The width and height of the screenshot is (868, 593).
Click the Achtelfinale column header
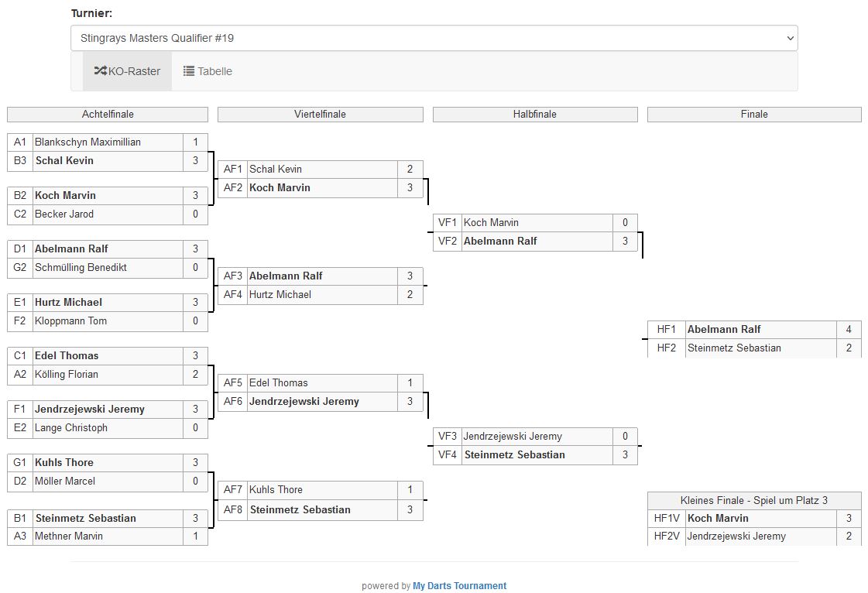(x=108, y=115)
